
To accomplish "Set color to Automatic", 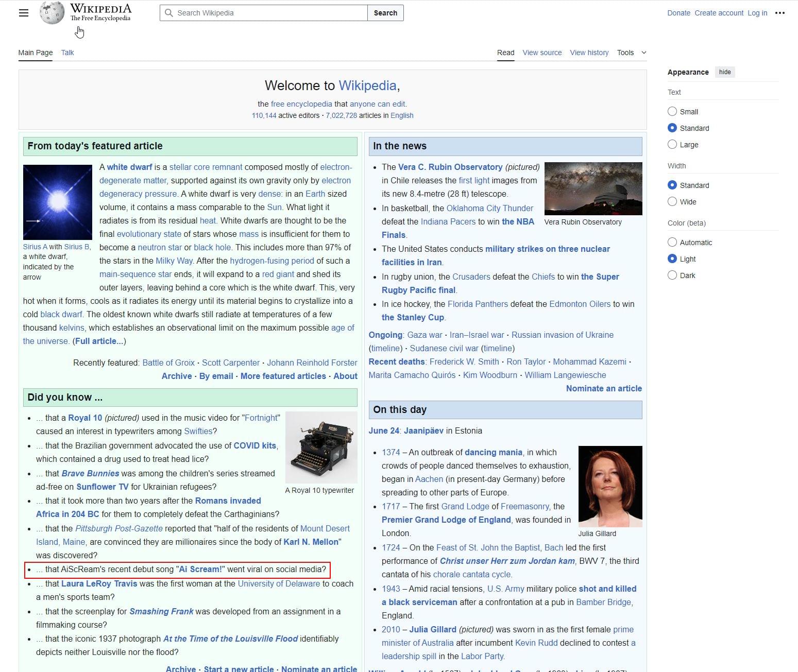I will (672, 242).
